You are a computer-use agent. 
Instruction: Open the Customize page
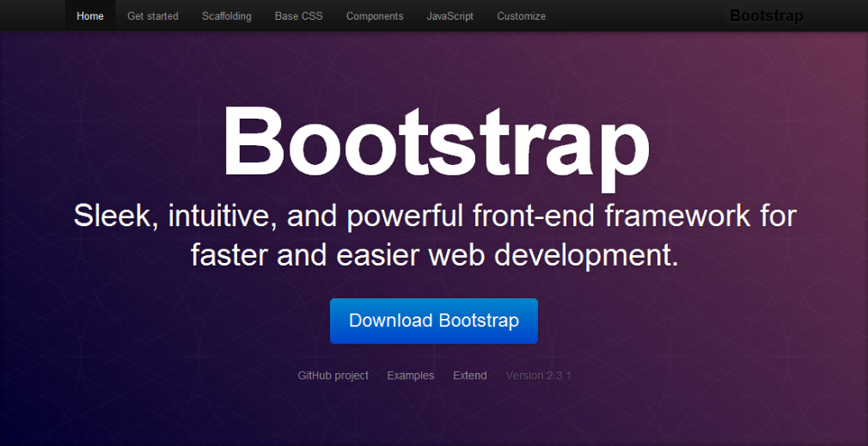pos(522,16)
